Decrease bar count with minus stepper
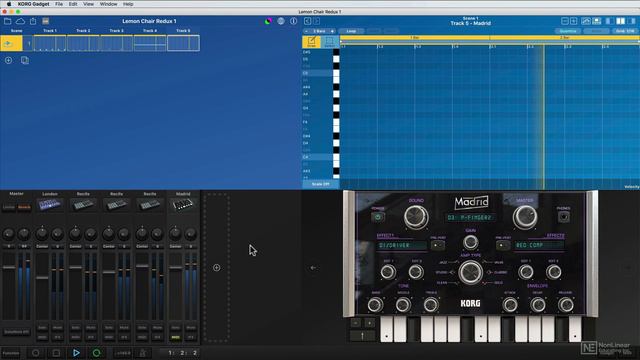Screen dimensions: 640x360 (307, 31)
